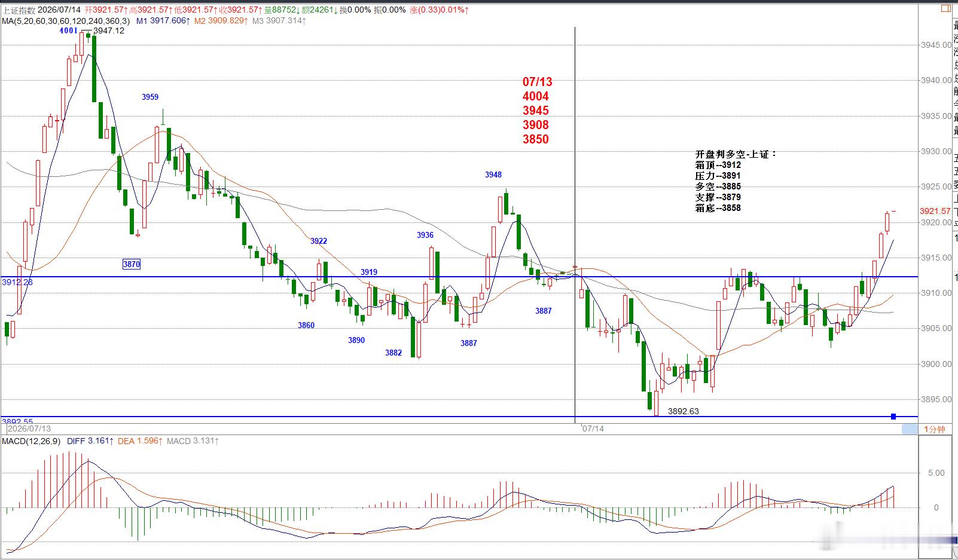Click the blue 3882 trough annotation
958x560 pixels.
393,353
